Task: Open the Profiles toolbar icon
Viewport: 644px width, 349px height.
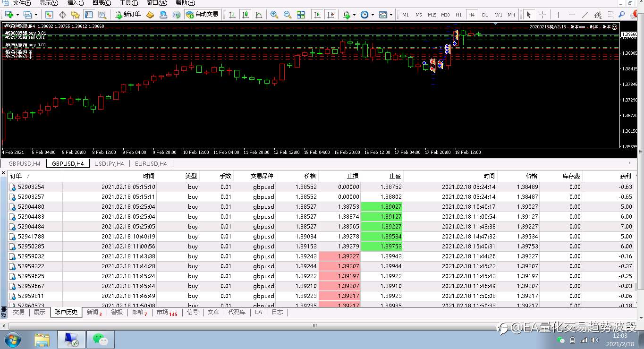Action: (x=27, y=15)
